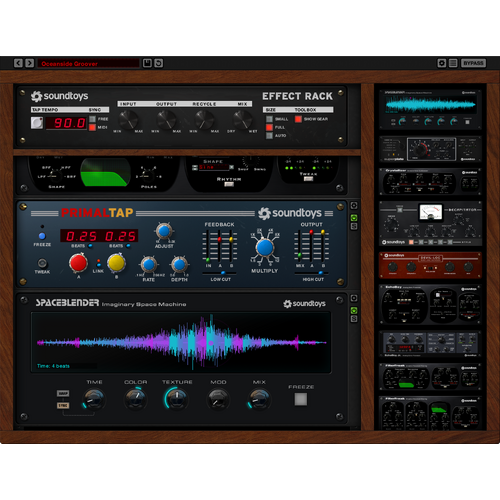
Task: Save the current preset with disk icon
Action: pos(147,63)
